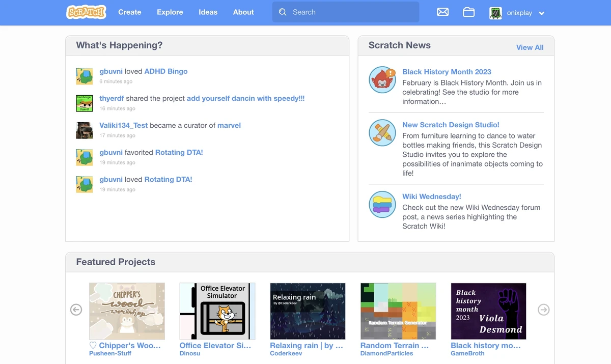Click the Wiki Wednesday news icon

pos(382,205)
